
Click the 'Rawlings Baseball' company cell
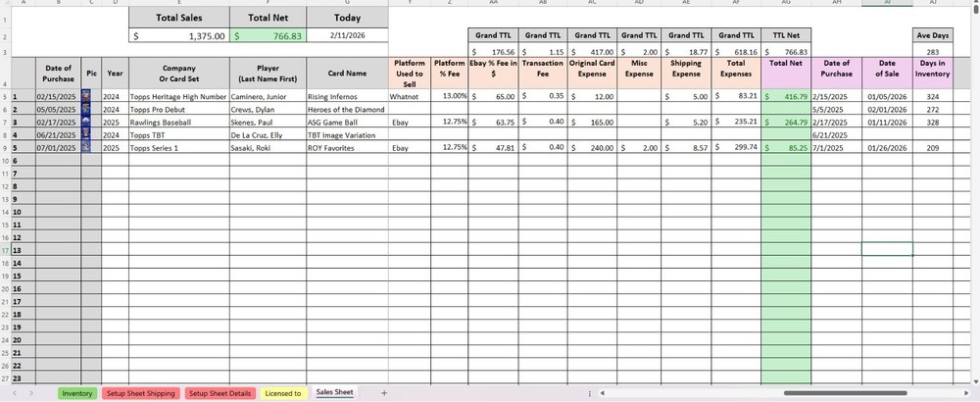tap(179, 122)
